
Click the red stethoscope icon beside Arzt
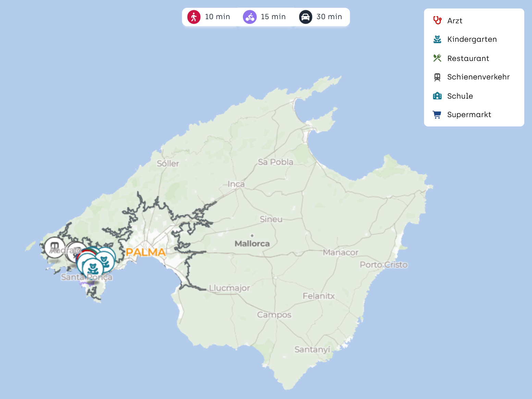click(437, 21)
